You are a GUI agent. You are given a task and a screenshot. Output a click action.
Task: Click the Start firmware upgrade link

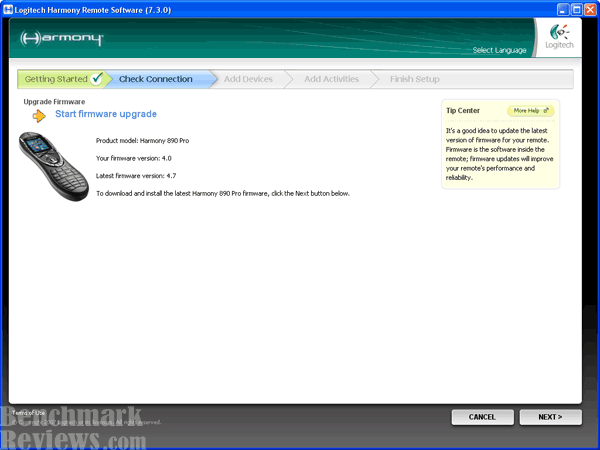[105, 114]
